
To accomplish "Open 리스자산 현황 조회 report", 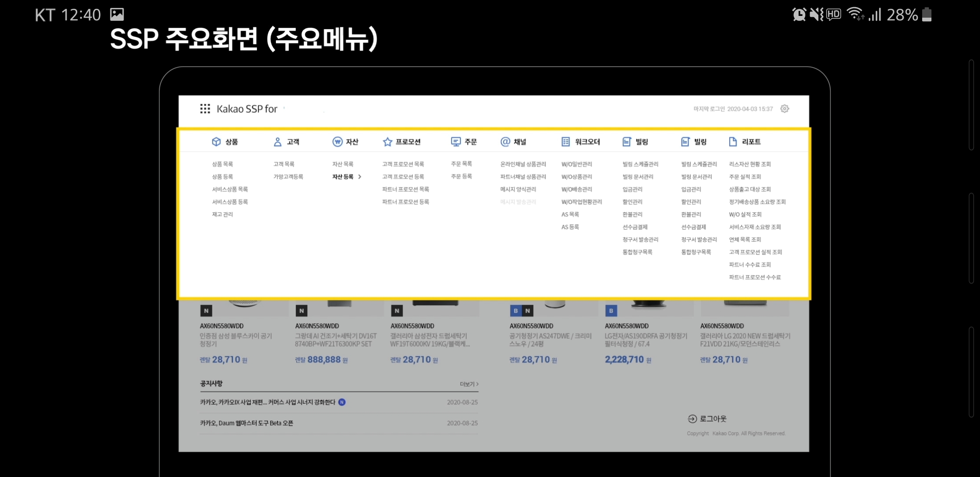I will (x=750, y=164).
